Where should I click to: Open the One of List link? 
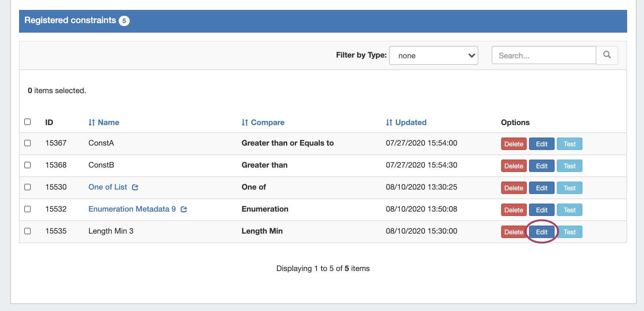click(x=108, y=187)
